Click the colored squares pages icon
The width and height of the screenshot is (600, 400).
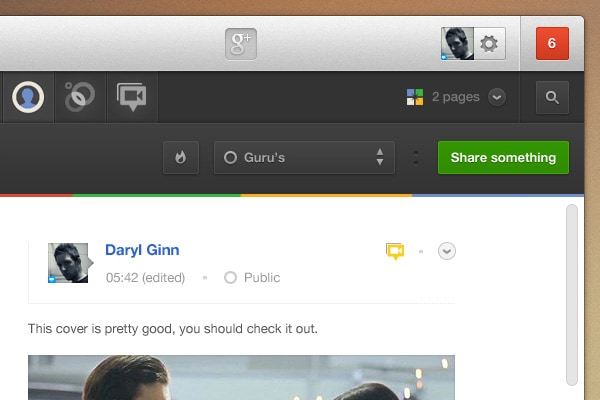coord(415,97)
